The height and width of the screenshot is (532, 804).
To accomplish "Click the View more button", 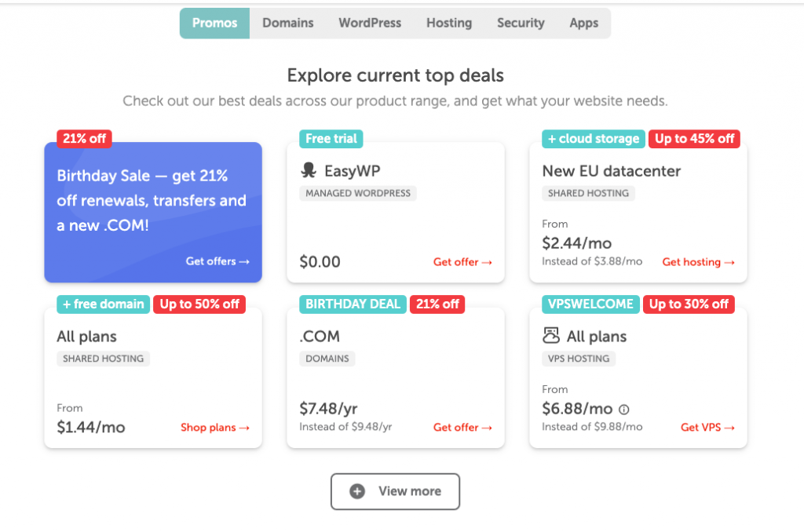I will pos(396,491).
